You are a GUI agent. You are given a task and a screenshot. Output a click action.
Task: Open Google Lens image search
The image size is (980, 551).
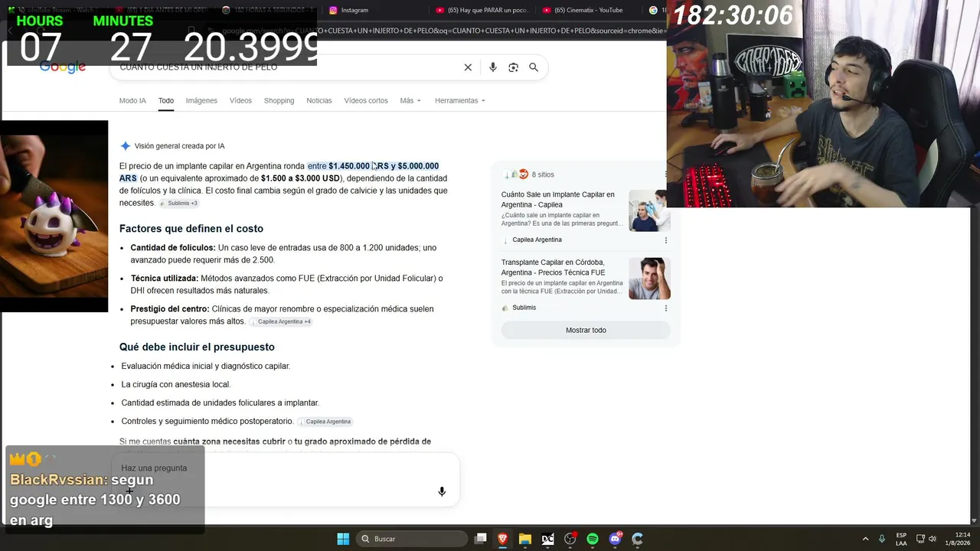click(x=514, y=67)
